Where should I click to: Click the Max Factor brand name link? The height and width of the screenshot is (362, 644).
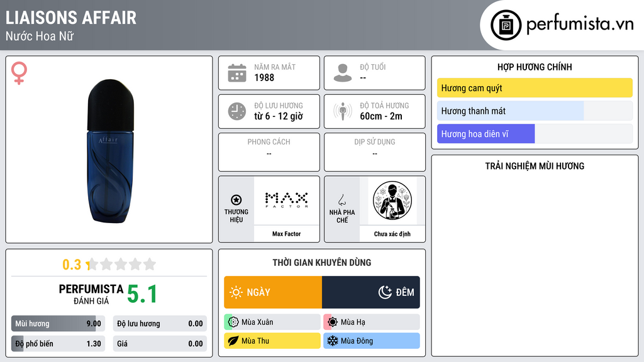[286, 234]
